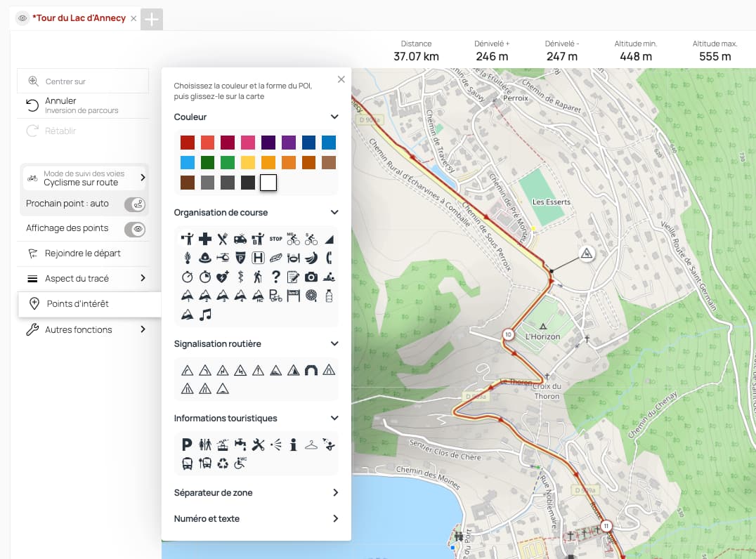
Task: Collapse the Informations touristiques section
Action: point(334,418)
